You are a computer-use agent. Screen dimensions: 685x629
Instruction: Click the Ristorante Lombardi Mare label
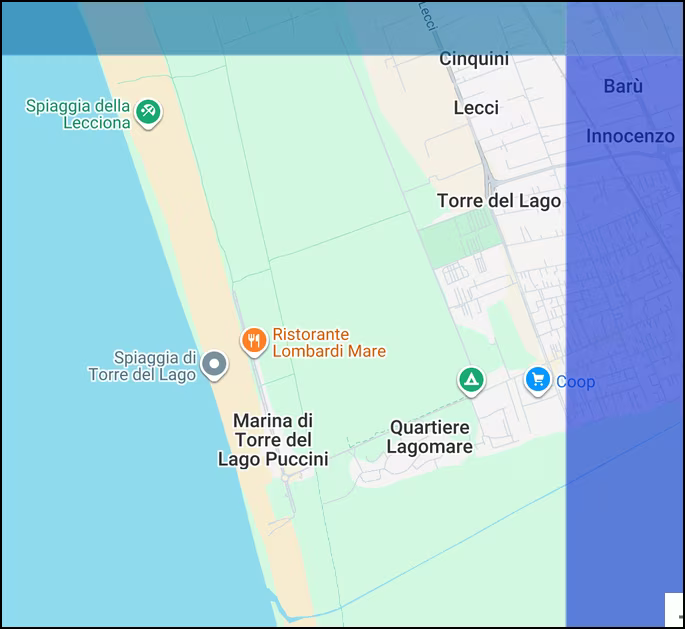(x=329, y=343)
